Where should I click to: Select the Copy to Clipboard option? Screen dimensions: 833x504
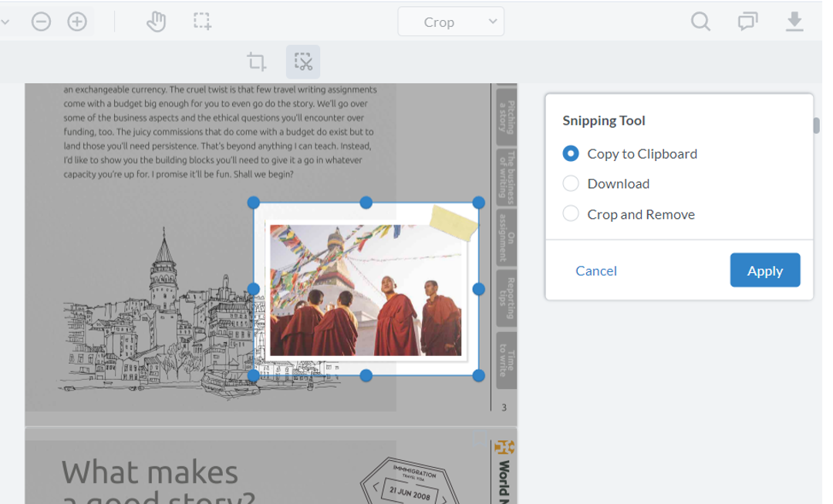coord(570,153)
